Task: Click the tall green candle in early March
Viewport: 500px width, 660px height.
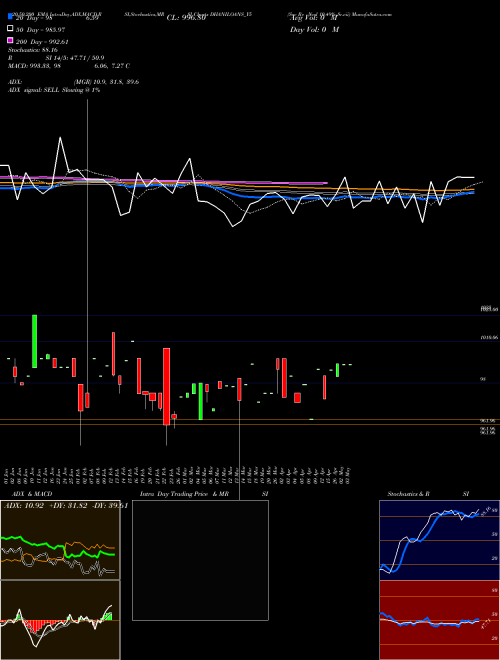Action: [x=201, y=401]
